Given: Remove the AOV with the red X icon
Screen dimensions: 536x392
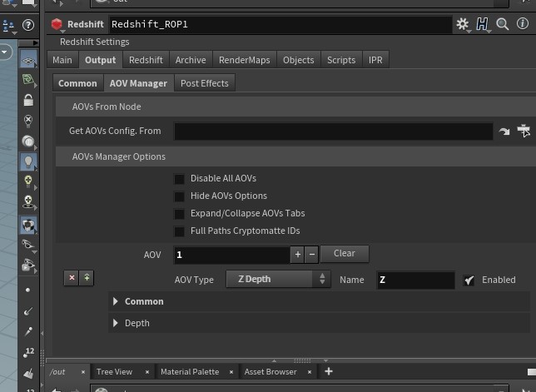Looking at the screenshot, I should pos(72,278).
